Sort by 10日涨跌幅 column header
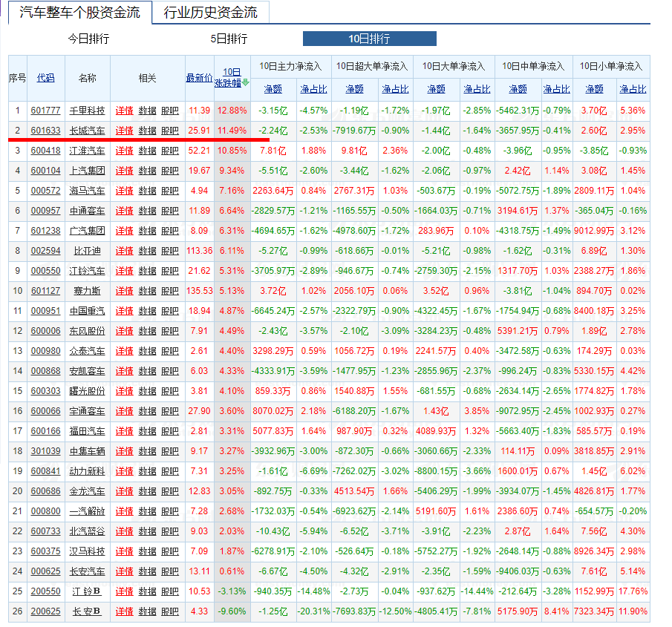The height and width of the screenshot is (627, 672). tap(229, 77)
